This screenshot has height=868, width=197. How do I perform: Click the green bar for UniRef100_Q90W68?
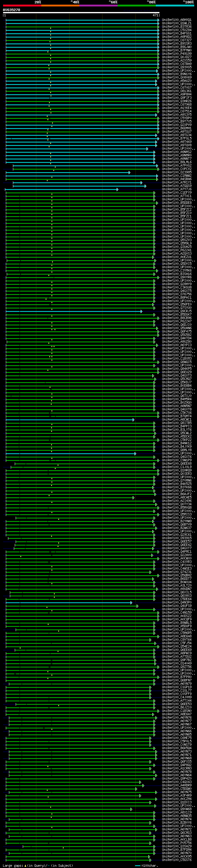pos(69,809)
